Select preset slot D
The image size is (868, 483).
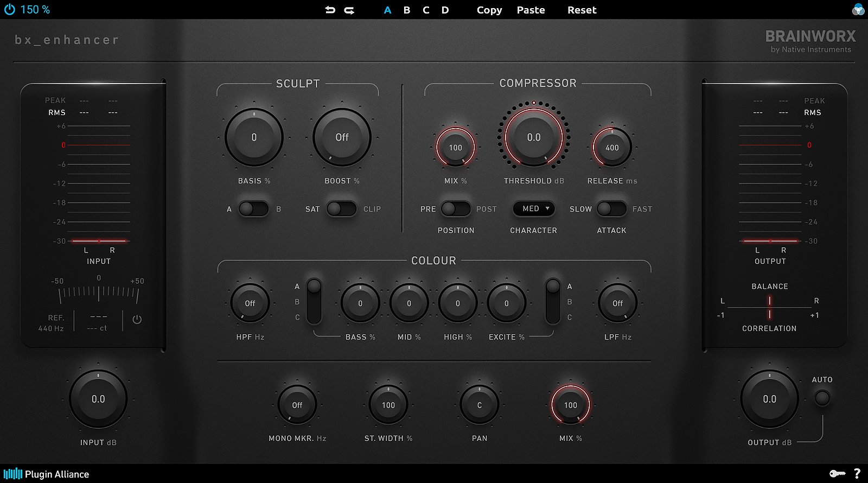pos(445,10)
